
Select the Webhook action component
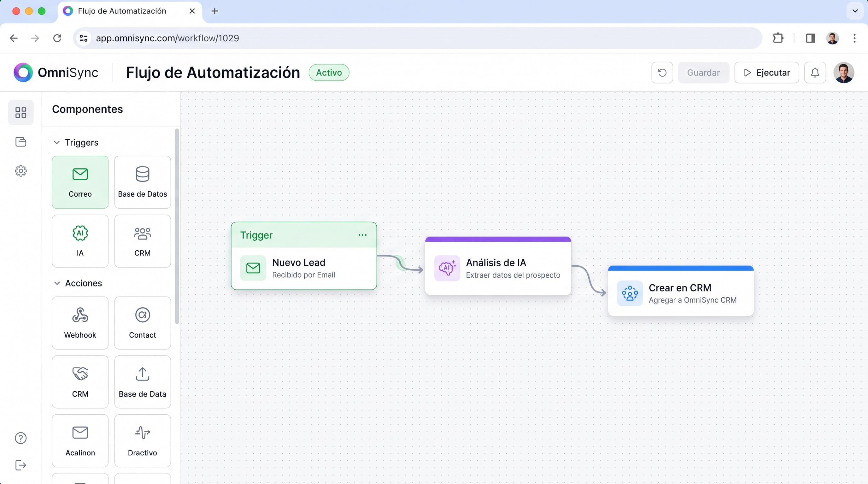click(x=80, y=323)
